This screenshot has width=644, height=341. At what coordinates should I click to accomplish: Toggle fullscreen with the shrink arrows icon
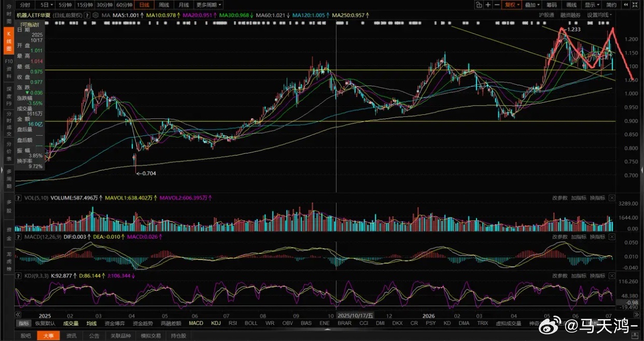pos(635,5)
